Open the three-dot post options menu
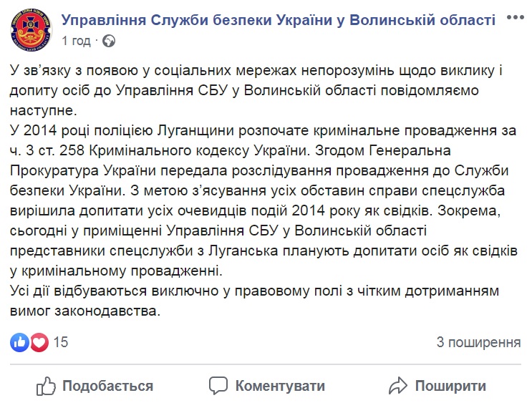 (516, 18)
